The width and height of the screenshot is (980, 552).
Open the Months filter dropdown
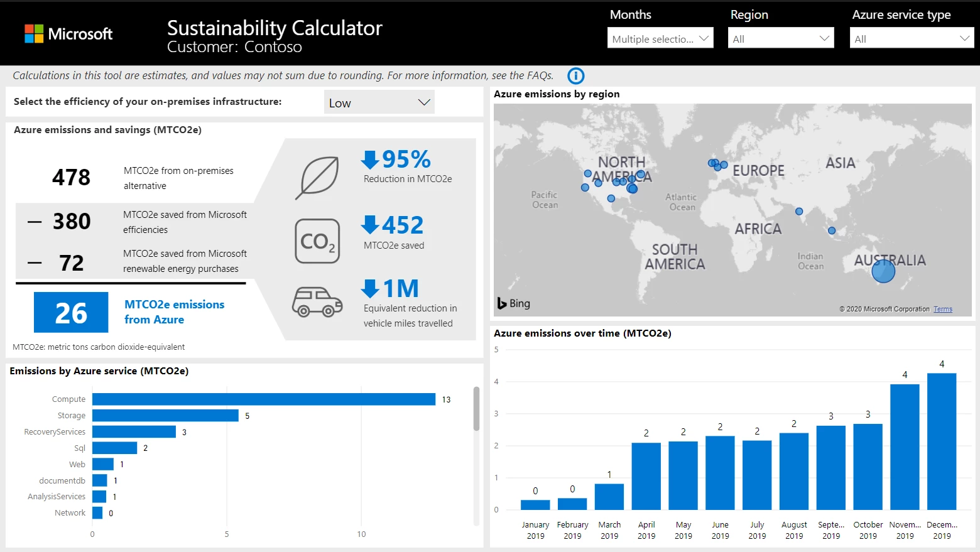[660, 38]
